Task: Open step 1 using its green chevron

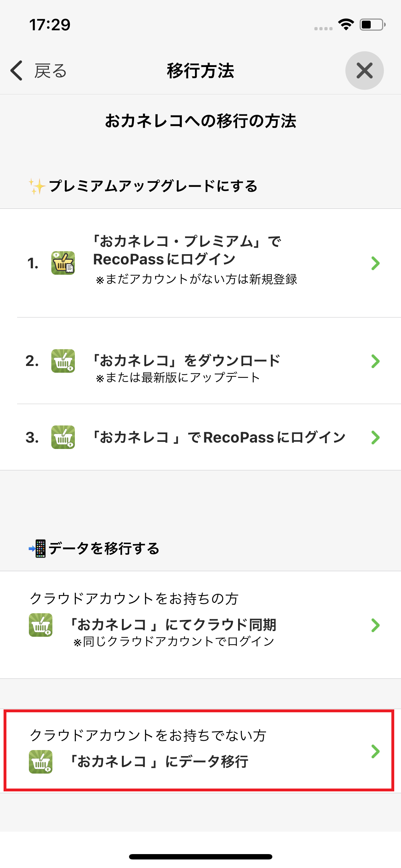Action: (375, 263)
